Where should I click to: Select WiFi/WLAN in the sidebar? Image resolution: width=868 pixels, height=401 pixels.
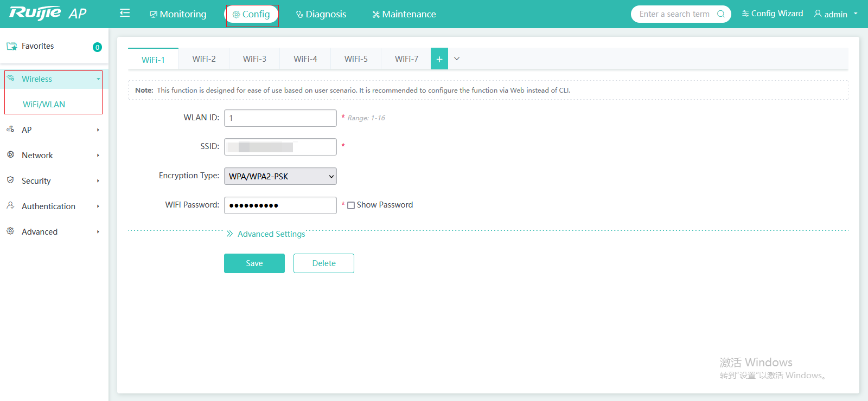coord(44,105)
